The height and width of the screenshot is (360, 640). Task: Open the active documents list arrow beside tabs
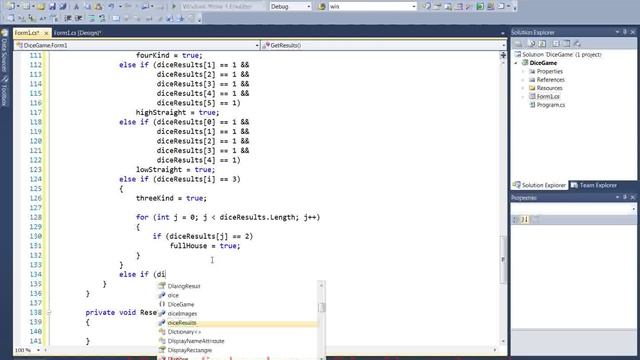[x=503, y=33]
